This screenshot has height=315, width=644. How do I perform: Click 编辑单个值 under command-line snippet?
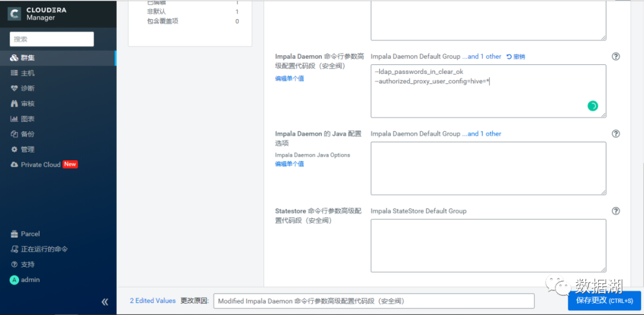pos(290,79)
